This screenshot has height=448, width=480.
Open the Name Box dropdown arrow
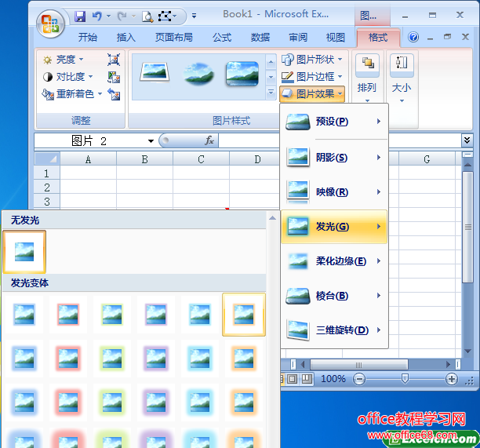(151, 141)
